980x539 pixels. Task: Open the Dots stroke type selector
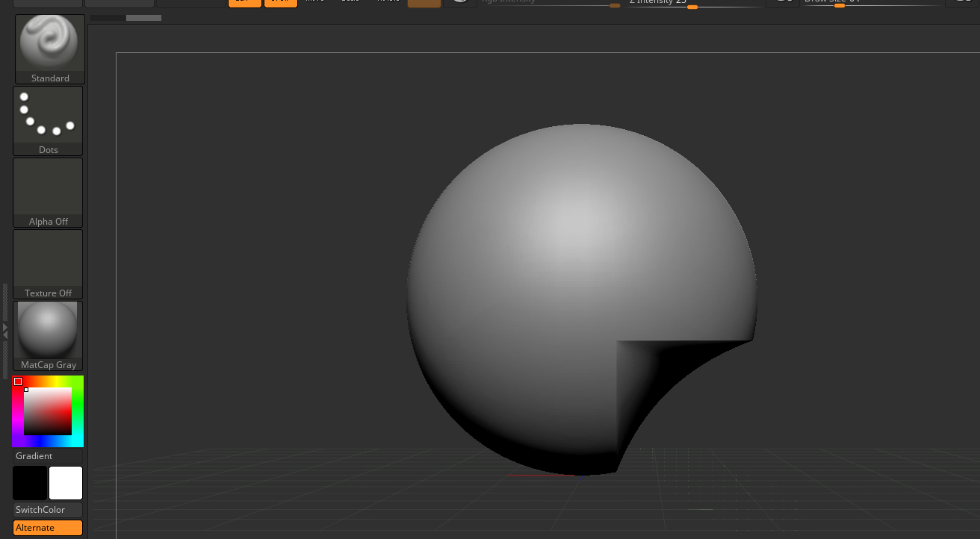point(48,121)
